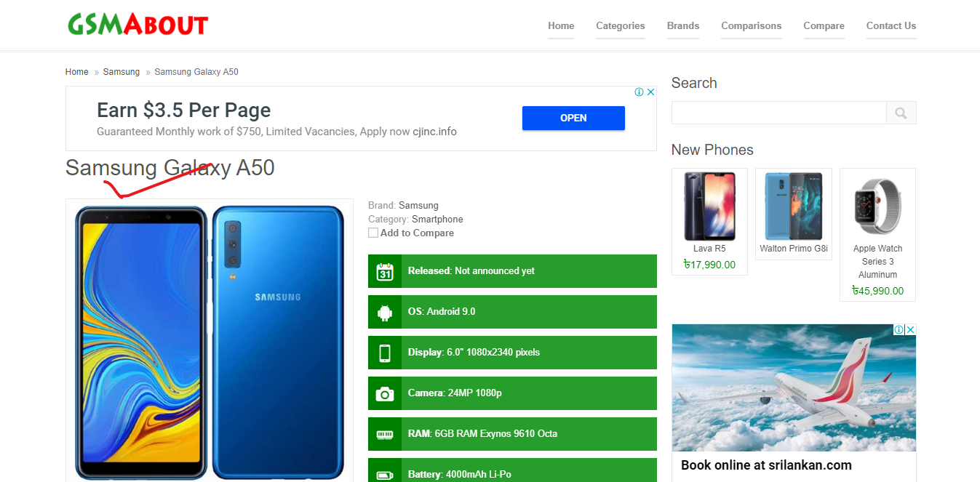
Task: Click the RAM: 6GB RAM Exynos row
Action: [x=512, y=434]
